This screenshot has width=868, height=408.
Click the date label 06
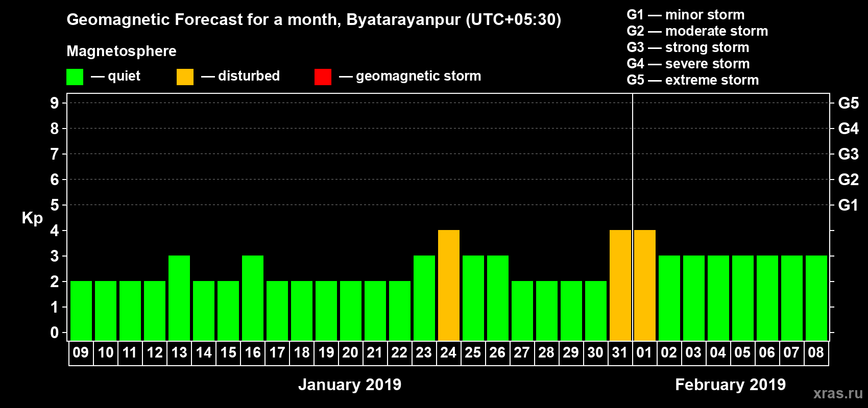point(767,352)
